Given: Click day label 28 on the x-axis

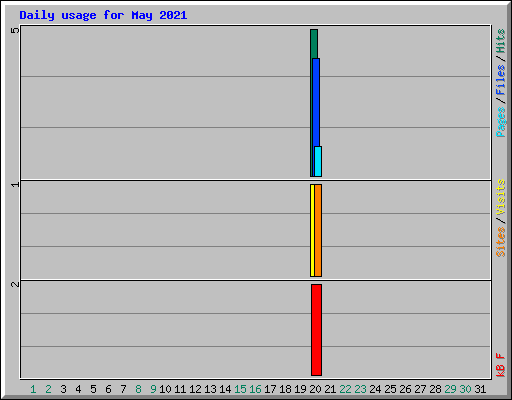Looking at the screenshot, I should tap(435, 389).
